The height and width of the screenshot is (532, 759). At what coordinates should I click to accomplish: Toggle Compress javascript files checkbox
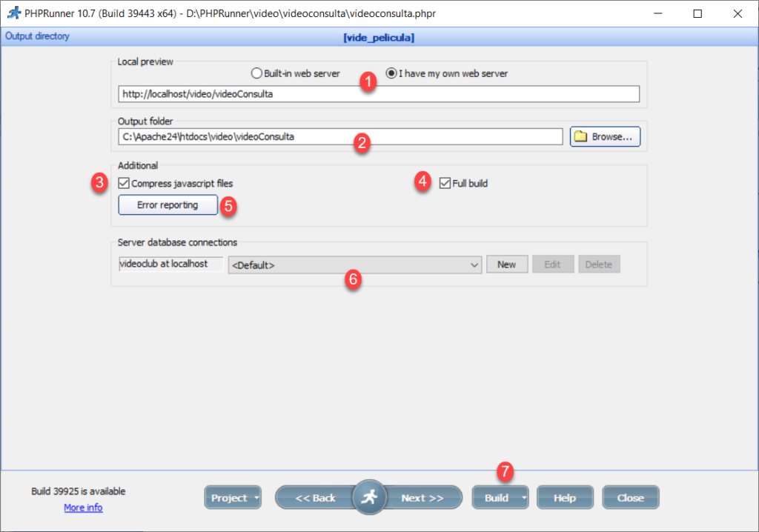tap(124, 183)
